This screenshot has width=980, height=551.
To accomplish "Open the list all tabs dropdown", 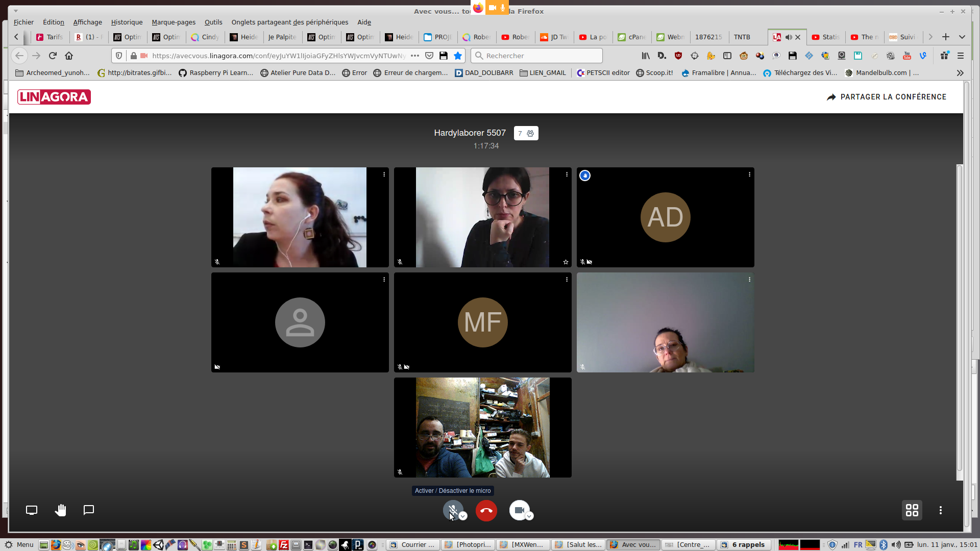I will (x=962, y=37).
